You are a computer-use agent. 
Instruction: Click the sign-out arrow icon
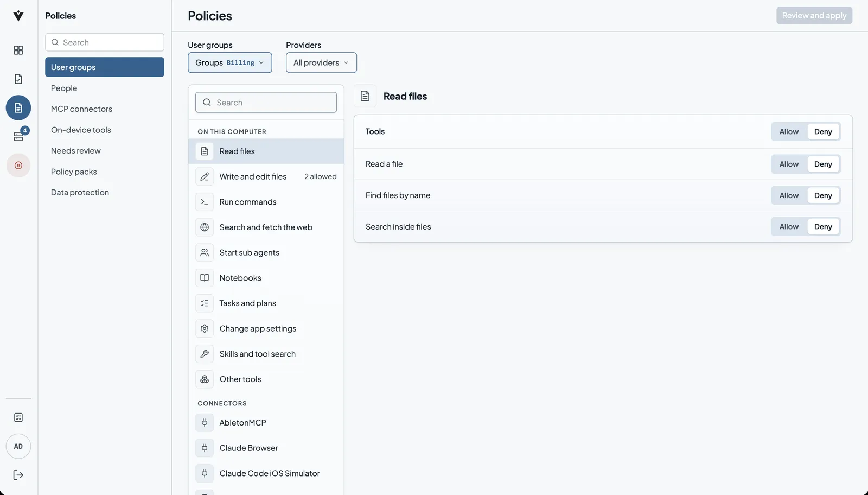click(18, 475)
